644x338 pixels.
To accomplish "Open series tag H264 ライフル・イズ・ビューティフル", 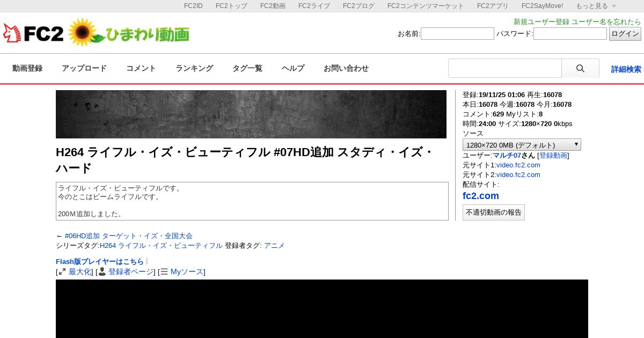I will click(161, 245).
